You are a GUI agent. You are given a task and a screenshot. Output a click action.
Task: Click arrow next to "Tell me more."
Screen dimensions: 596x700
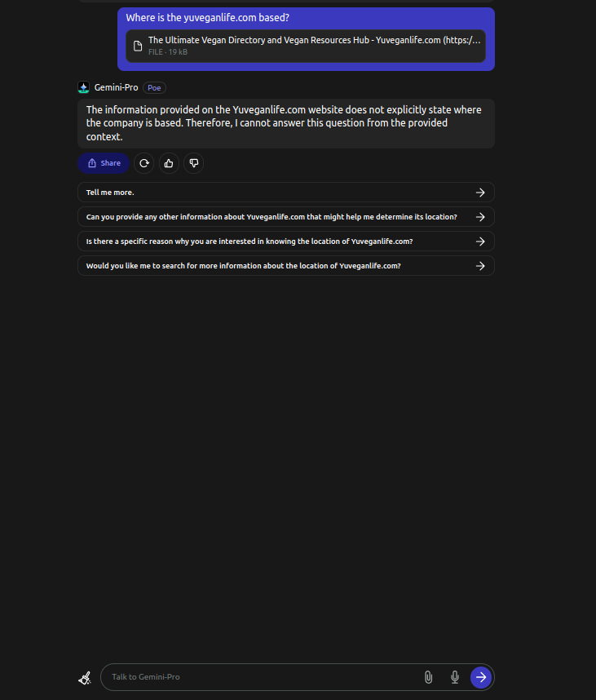[x=480, y=193]
